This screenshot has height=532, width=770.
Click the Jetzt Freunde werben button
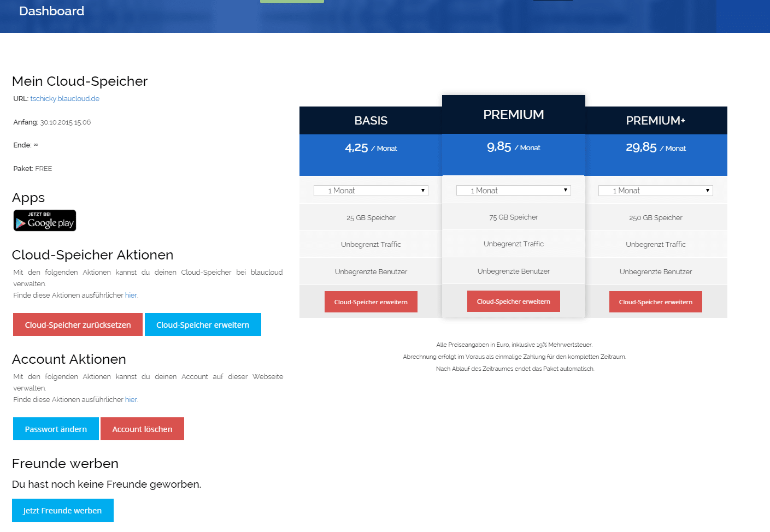point(62,511)
